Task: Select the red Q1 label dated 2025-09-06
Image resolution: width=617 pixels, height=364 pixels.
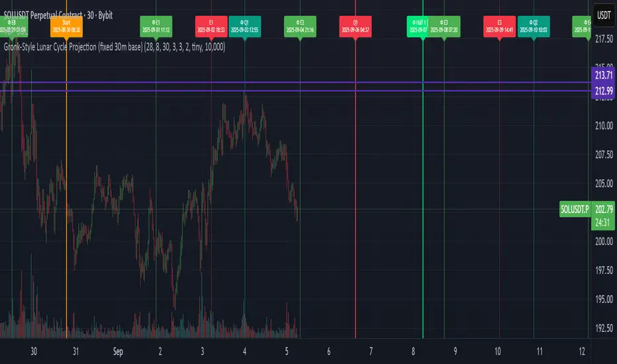Action: pyautogui.click(x=356, y=26)
